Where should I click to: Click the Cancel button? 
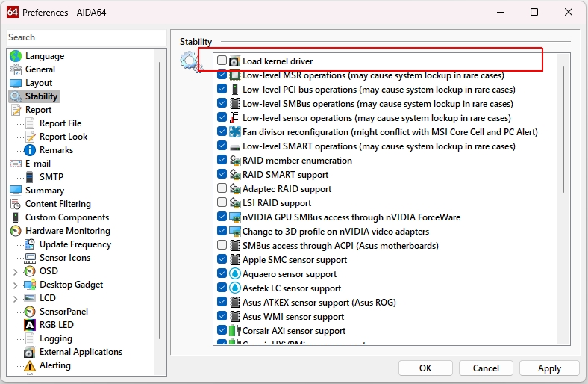point(486,368)
